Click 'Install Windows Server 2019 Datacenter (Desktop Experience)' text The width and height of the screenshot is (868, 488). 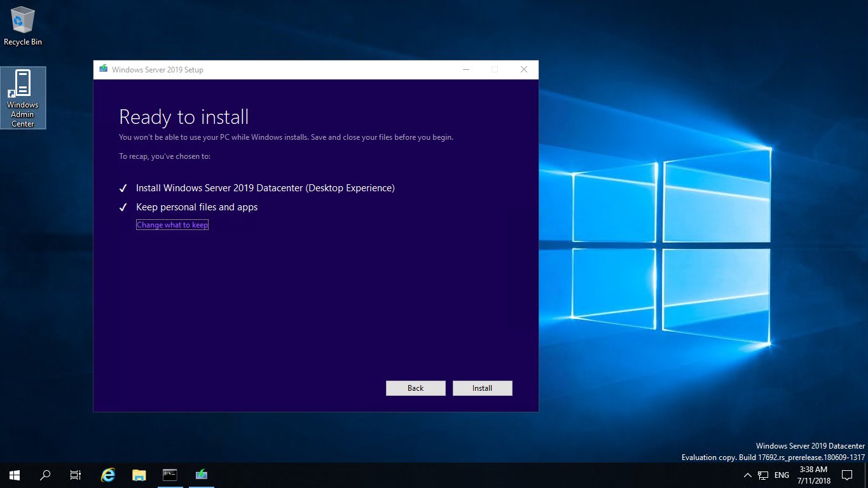265,188
